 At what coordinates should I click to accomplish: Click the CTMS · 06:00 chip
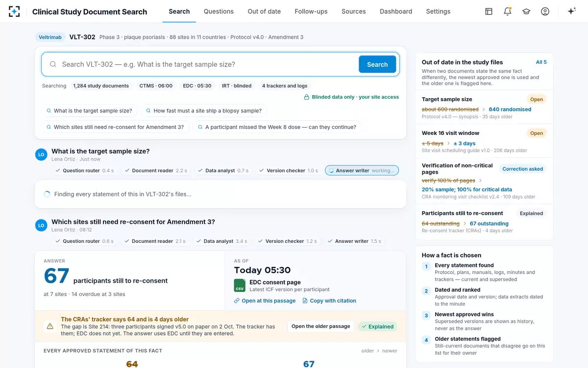pos(156,86)
